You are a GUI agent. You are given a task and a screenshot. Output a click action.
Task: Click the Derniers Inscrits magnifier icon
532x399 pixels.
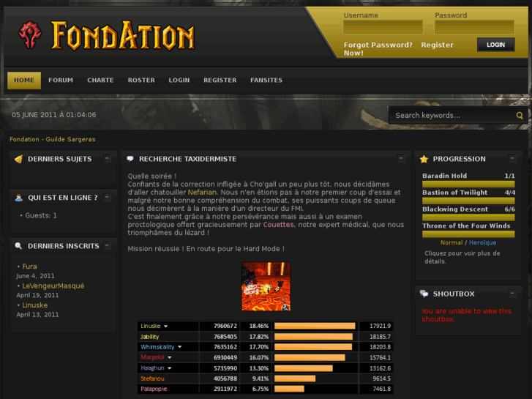click(19, 246)
